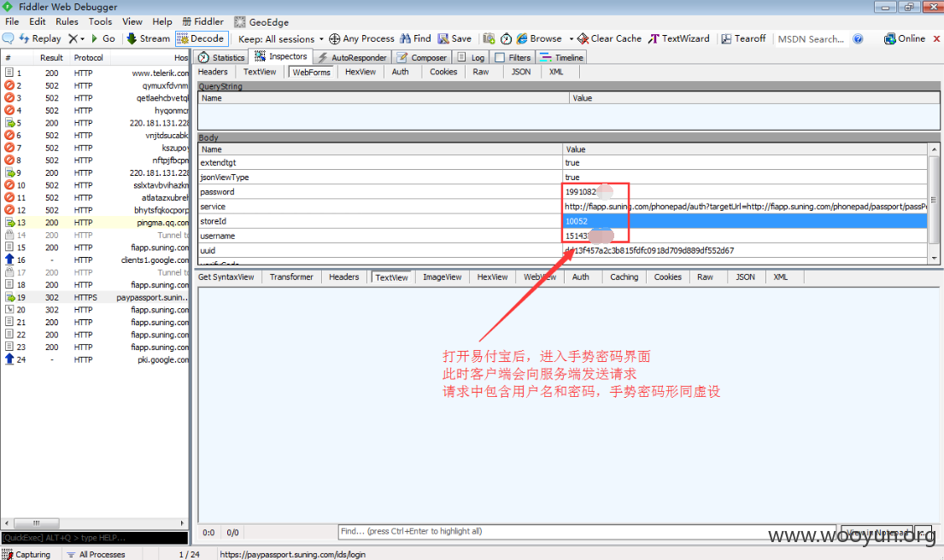Open Find with the binoculars icon
The height and width of the screenshot is (560, 944).
point(406,38)
